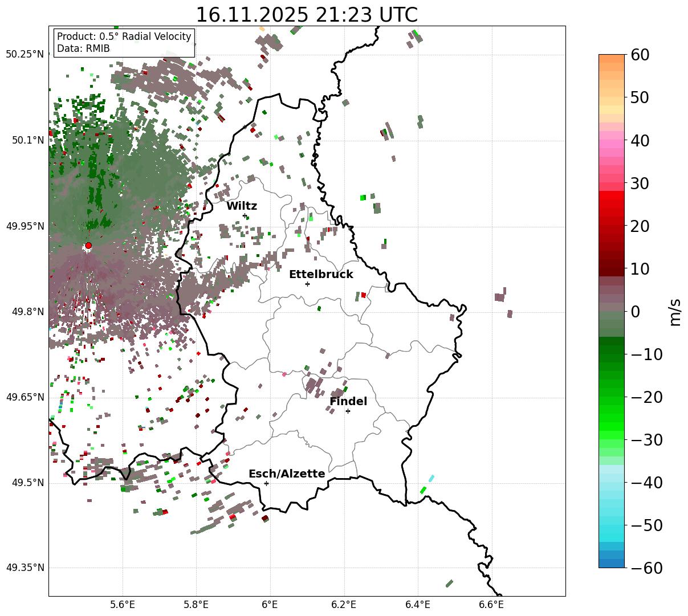Click the 6.6°E longitude label
Viewport: 688px width, 616px height.
(x=491, y=605)
